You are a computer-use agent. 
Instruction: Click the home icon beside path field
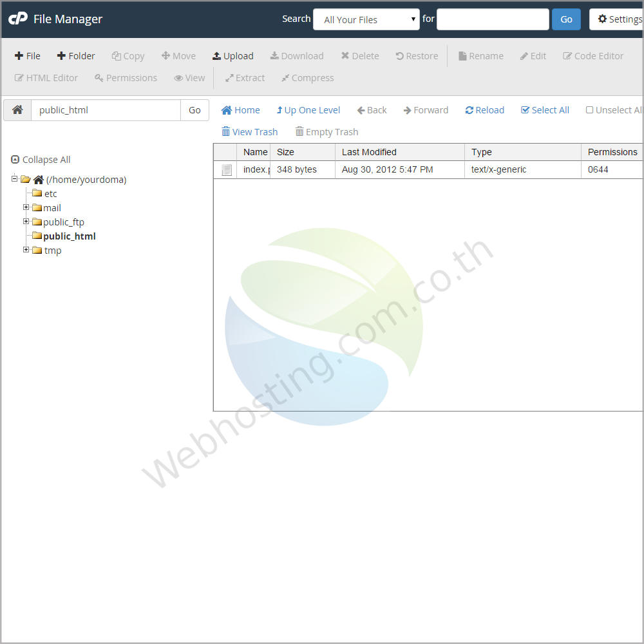tap(17, 110)
